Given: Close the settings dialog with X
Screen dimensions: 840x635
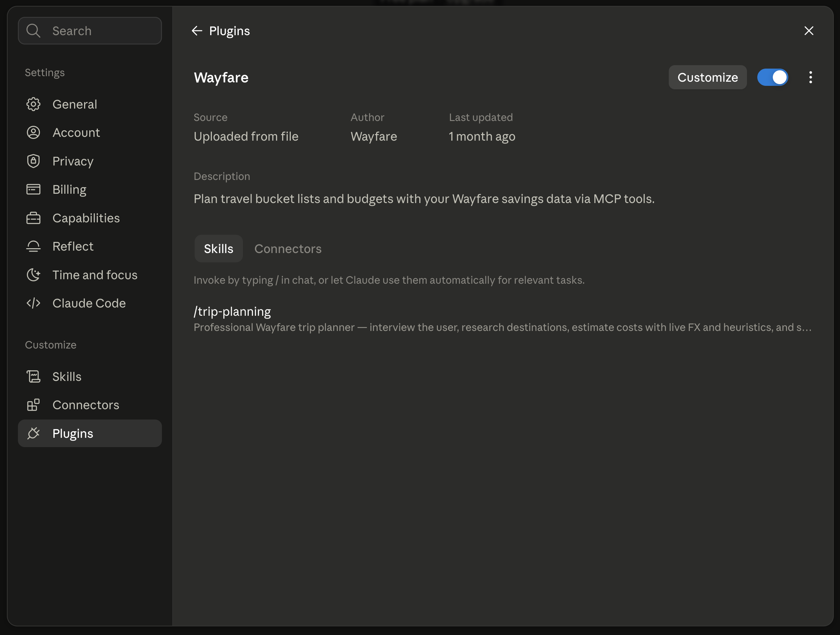Looking at the screenshot, I should (x=809, y=31).
